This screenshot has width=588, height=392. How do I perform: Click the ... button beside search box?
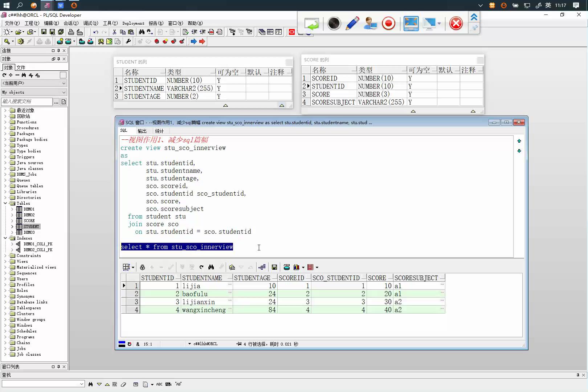click(x=56, y=102)
